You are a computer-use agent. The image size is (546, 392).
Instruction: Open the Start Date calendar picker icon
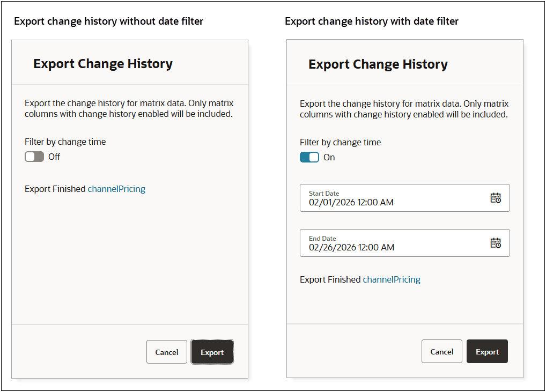[x=496, y=198]
